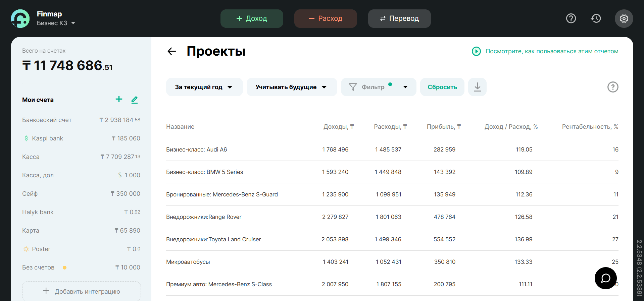
Task: Click the Проекты page title
Action: pos(216,51)
